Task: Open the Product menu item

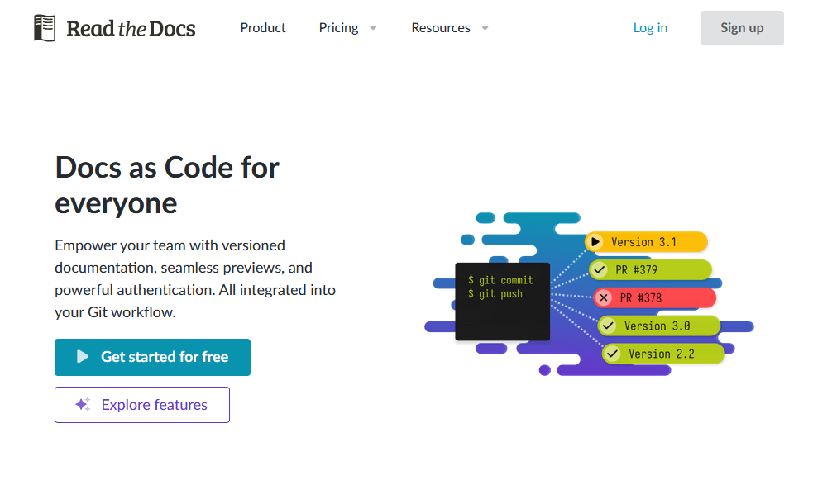Action: 263,28
